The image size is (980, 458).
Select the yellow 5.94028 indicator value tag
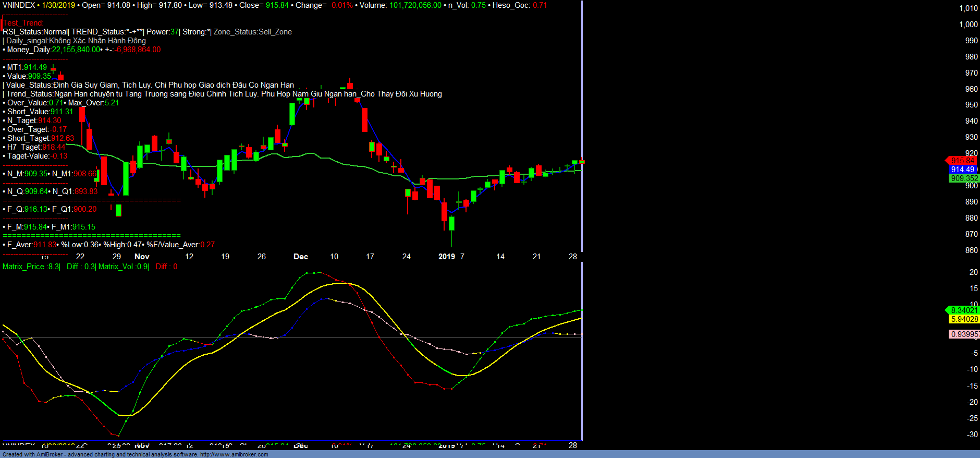(x=964, y=319)
